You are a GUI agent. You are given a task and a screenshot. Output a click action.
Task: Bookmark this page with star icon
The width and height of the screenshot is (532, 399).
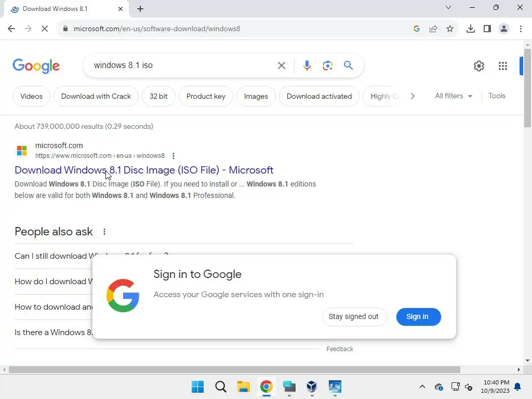pos(449,29)
